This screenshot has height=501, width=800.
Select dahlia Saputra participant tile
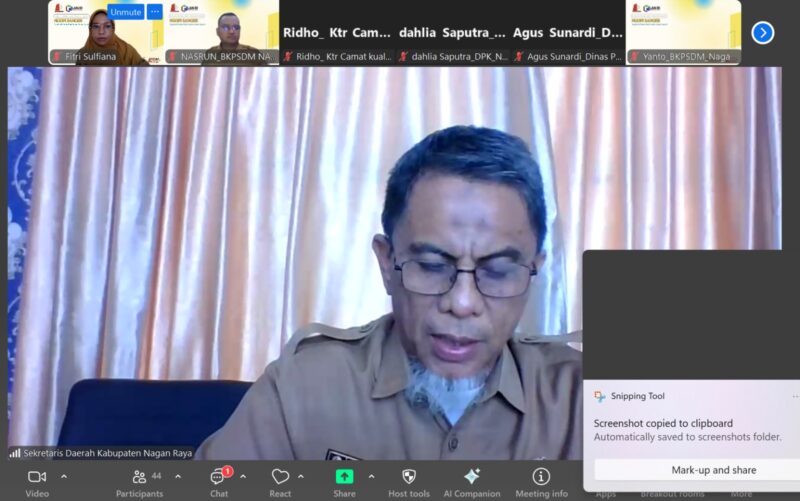pyautogui.click(x=453, y=33)
